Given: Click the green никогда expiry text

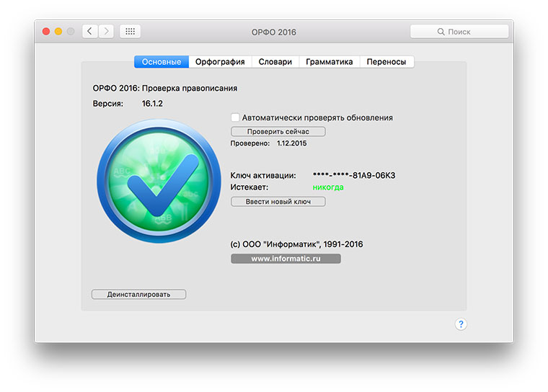Looking at the screenshot, I should click(328, 187).
